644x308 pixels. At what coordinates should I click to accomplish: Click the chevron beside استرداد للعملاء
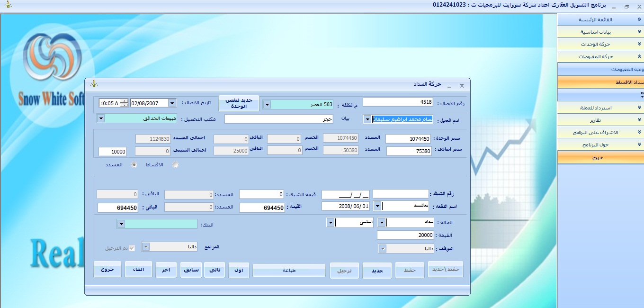639,108
